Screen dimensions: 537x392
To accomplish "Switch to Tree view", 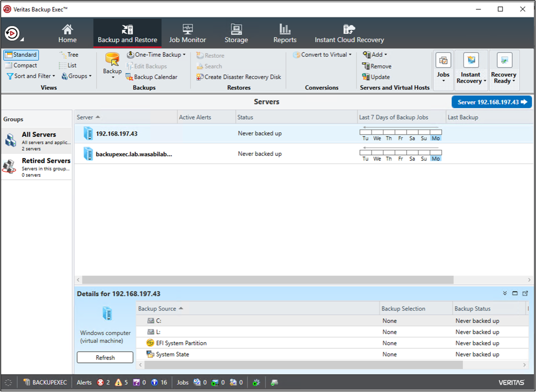I will pyautogui.click(x=69, y=55).
